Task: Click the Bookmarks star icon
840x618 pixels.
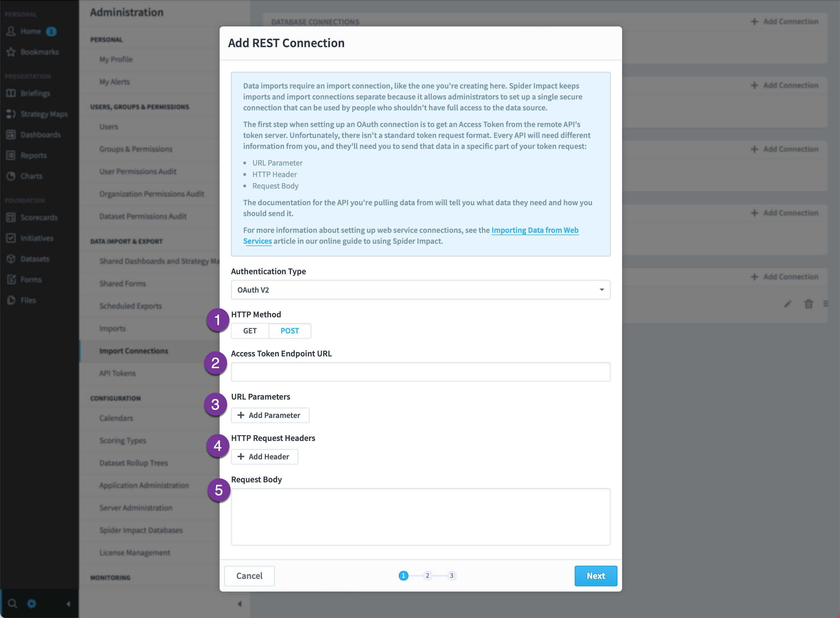Action: [11, 52]
